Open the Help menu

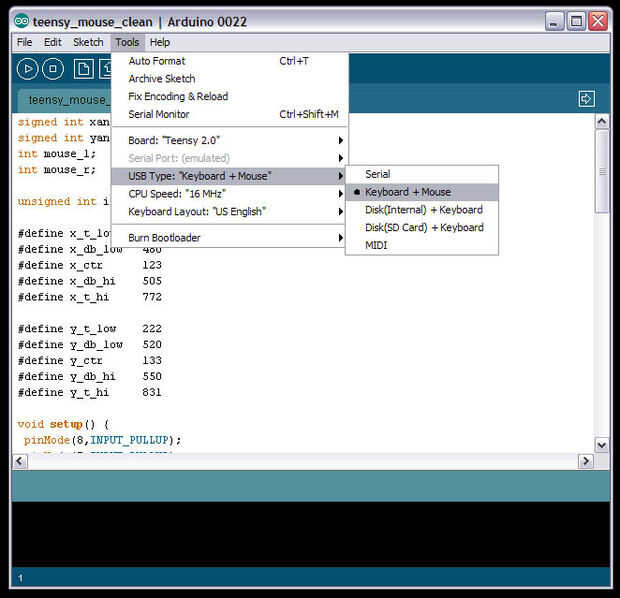pos(160,42)
